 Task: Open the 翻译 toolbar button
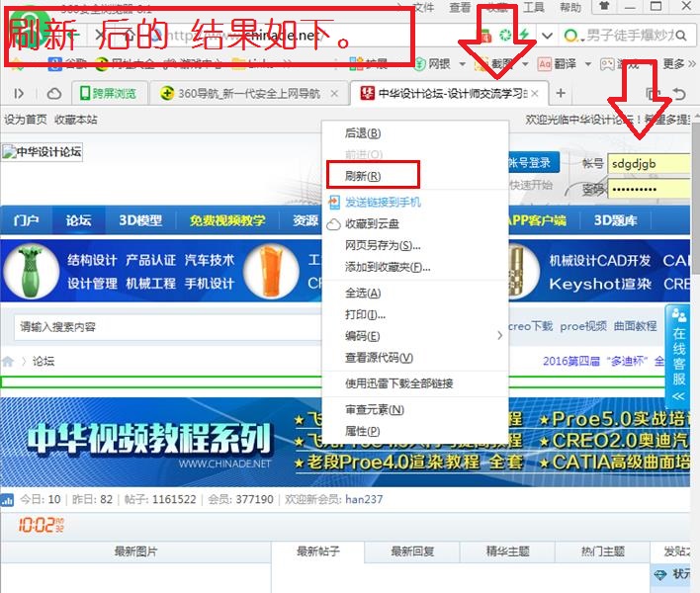click(558, 64)
